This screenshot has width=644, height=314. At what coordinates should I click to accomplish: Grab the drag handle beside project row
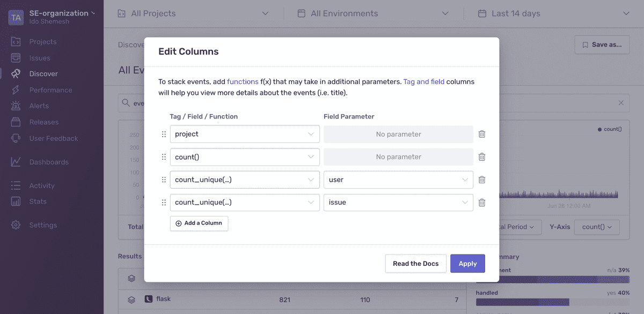coord(164,134)
